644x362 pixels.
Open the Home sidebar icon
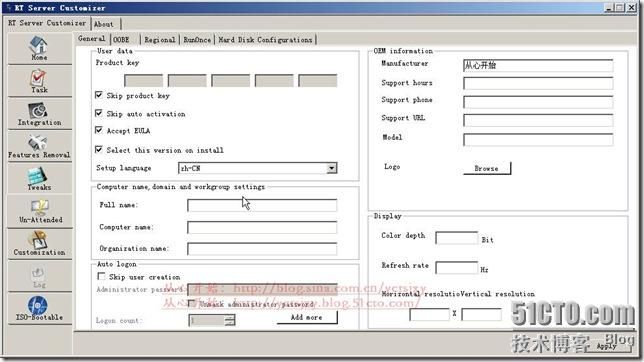[x=39, y=48]
